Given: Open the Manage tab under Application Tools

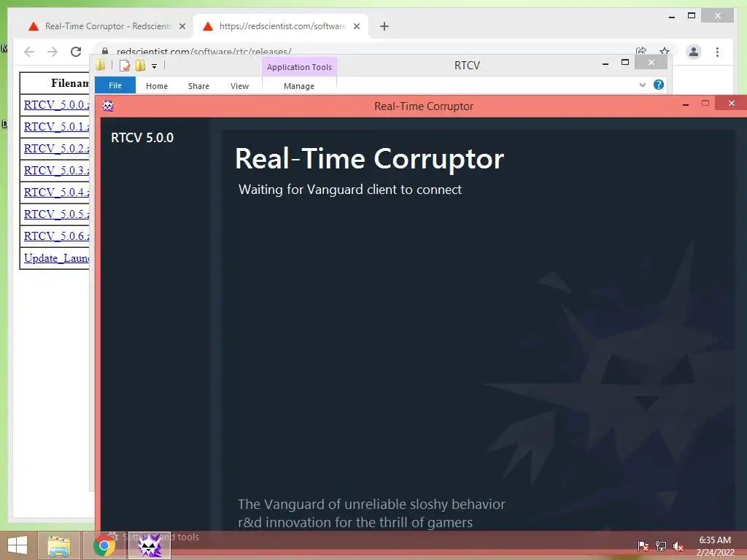Looking at the screenshot, I should [x=299, y=86].
